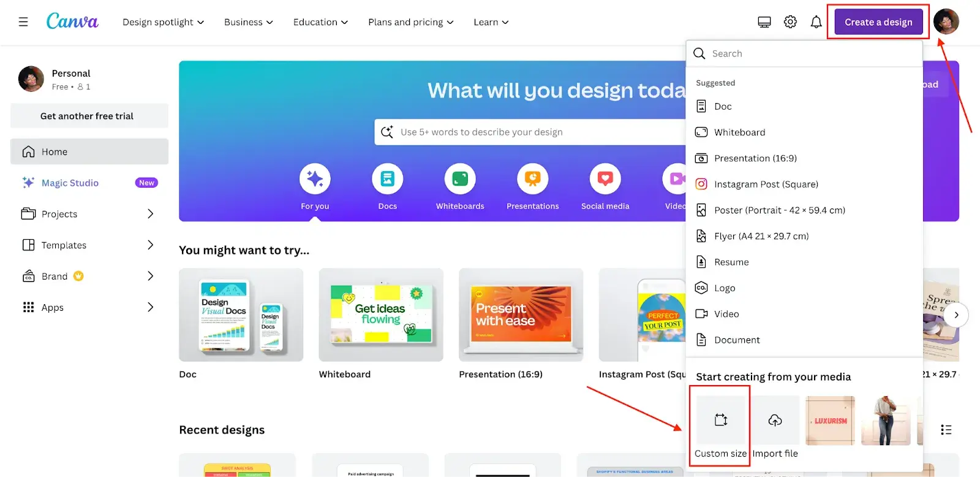Click the Canva logo
This screenshot has height=477, width=980.
[72, 21]
